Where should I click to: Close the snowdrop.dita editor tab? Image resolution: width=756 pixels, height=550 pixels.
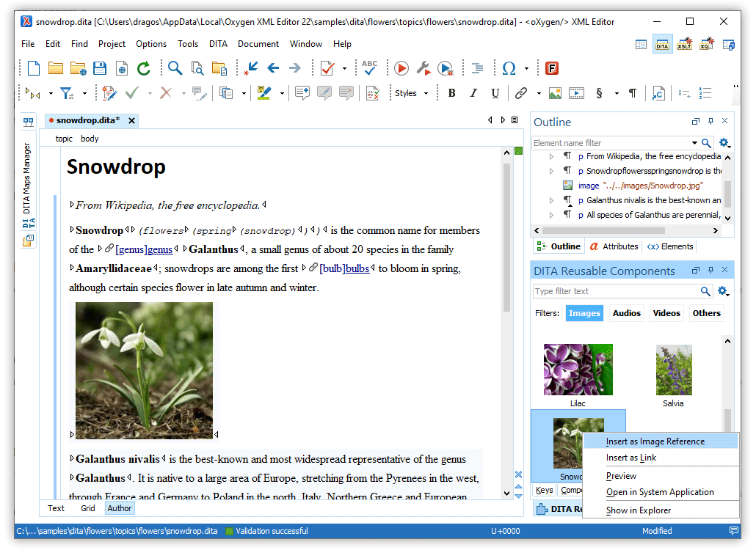click(x=131, y=120)
